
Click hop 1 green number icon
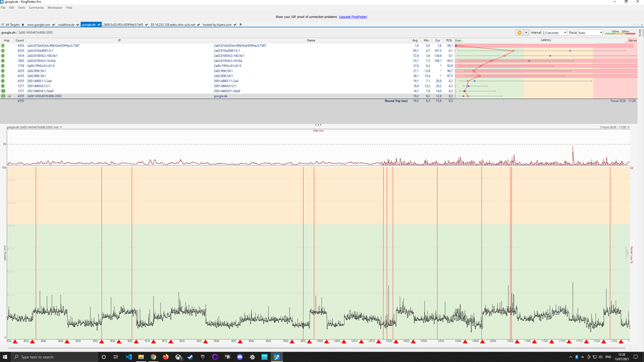(3, 46)
